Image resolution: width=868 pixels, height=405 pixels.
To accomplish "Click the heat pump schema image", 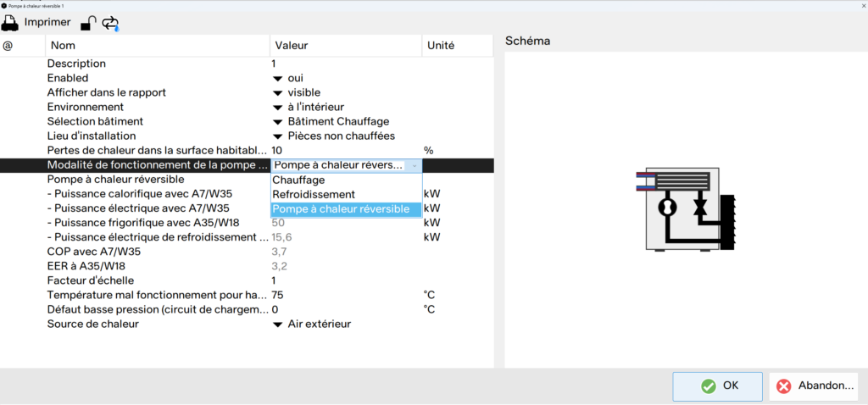I will point(685,209).
